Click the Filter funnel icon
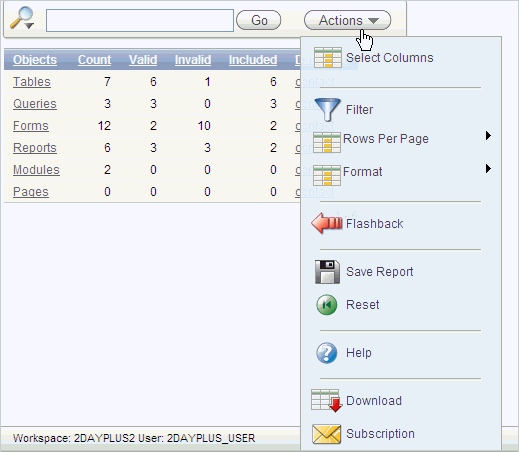This screenshot has height=452, width=519. coord(327,109)
